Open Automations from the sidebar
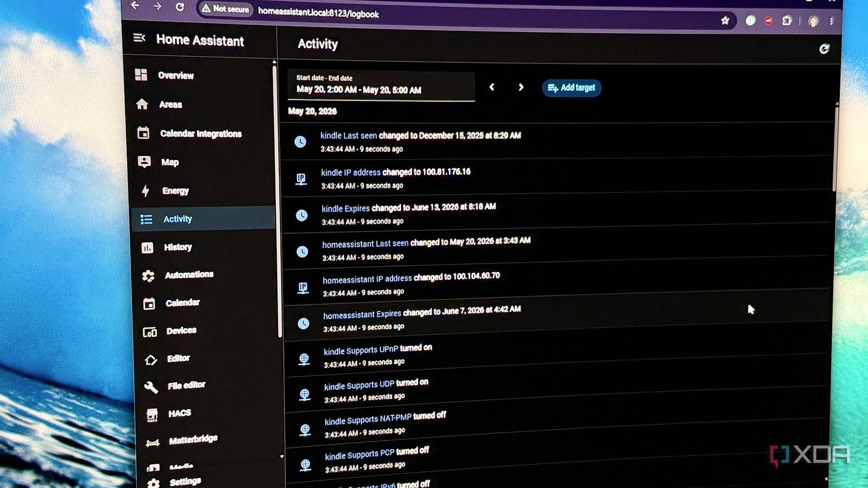This screenshot has height=488, width=868. 189,275
